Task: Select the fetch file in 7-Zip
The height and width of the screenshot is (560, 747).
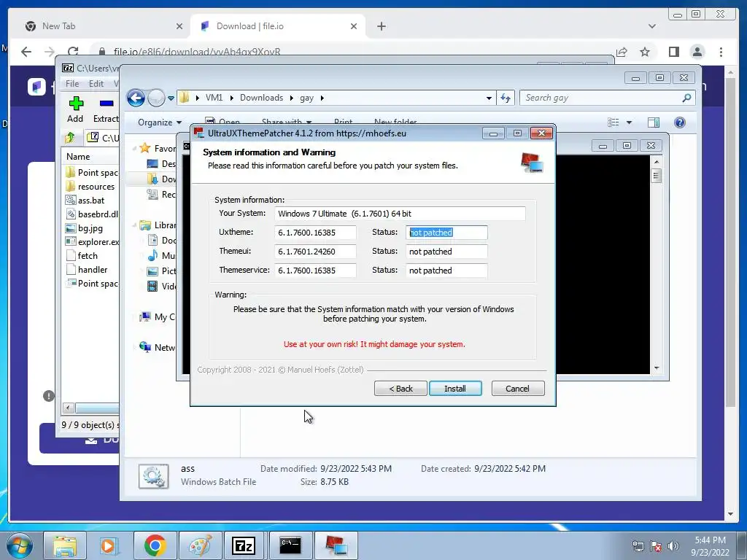Action: tap(88, 256)
